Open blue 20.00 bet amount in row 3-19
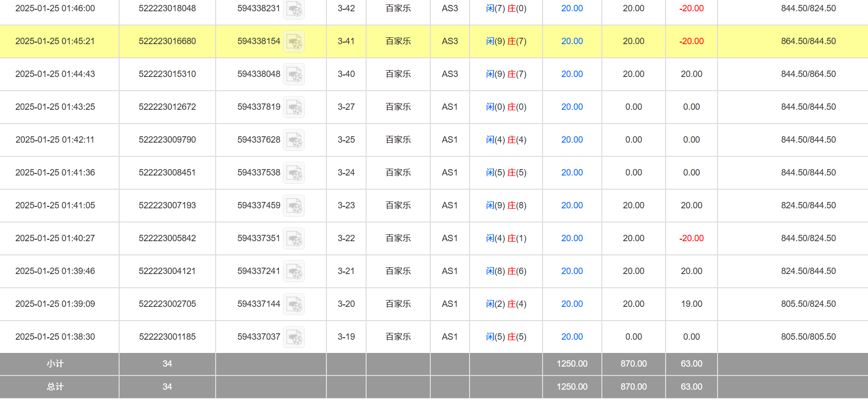The width and height of the screenshot is (868, 400). point(572,337)
